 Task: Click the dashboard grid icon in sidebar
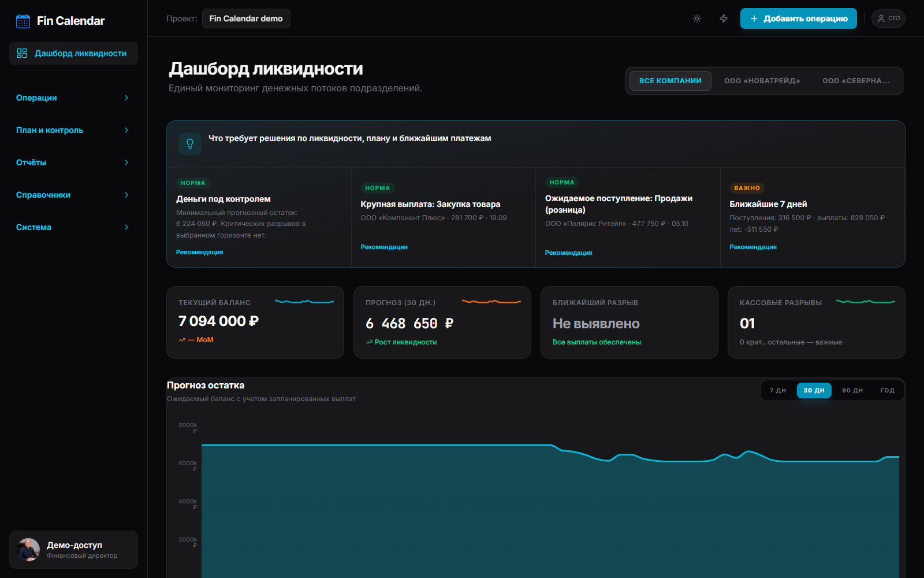[22, 53]
